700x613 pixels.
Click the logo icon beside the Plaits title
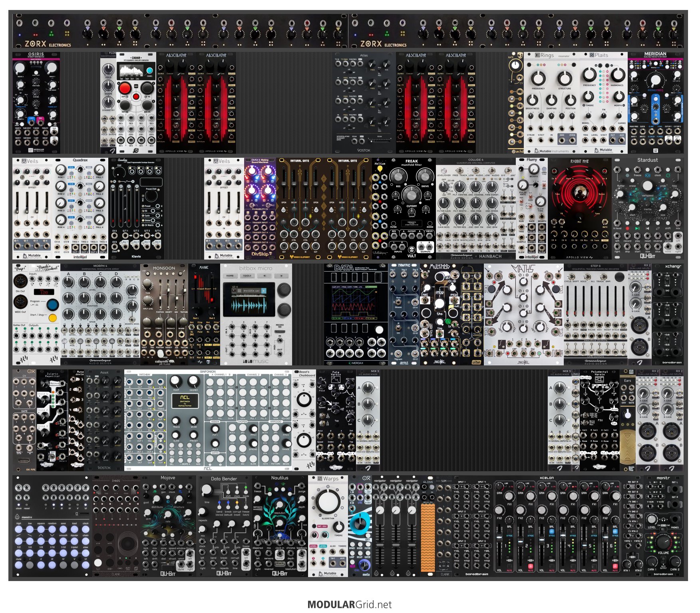(592, 55)
